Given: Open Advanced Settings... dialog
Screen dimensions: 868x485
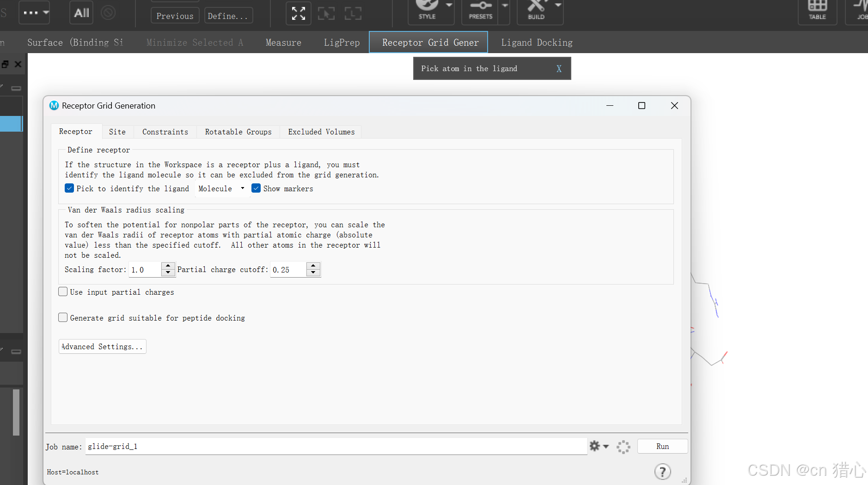Looking at the screenshot, I should (x=102, y=346).
